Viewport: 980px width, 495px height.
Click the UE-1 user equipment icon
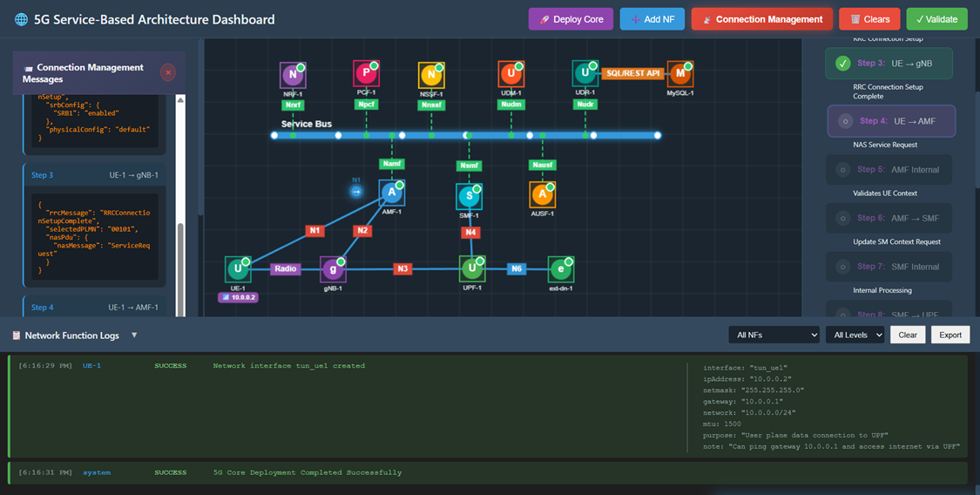(x=237, y=269)
